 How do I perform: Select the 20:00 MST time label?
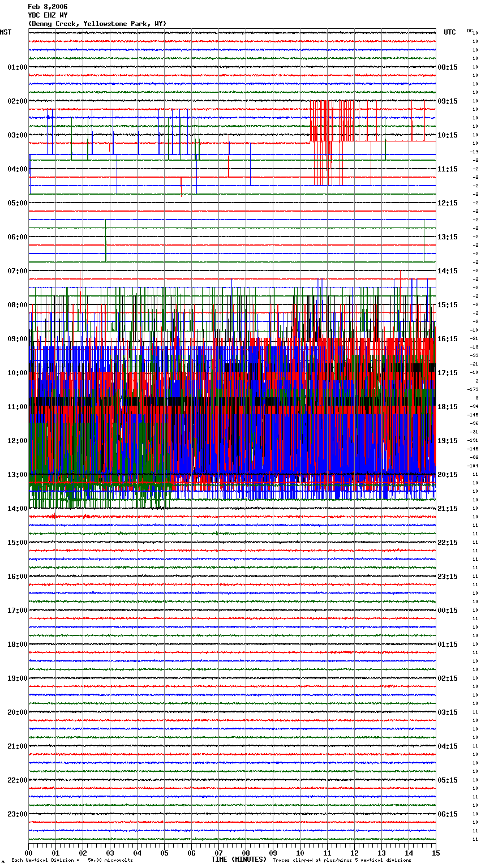18,712
